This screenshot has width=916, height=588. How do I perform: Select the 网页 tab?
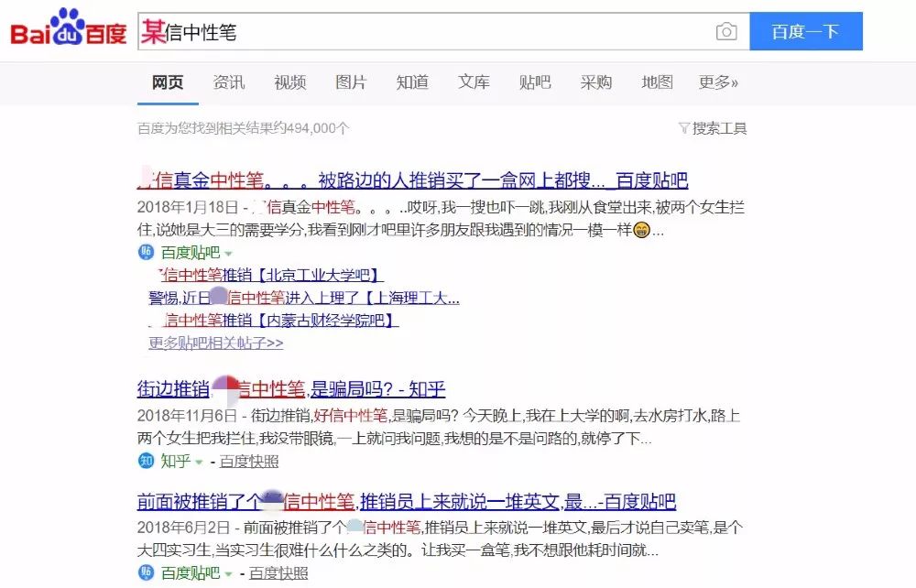coord(168,82)
